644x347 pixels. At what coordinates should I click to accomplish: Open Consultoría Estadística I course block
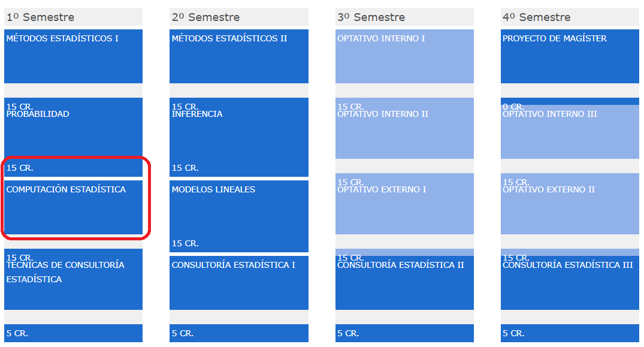pyautogui.click(x=238, y=283)
